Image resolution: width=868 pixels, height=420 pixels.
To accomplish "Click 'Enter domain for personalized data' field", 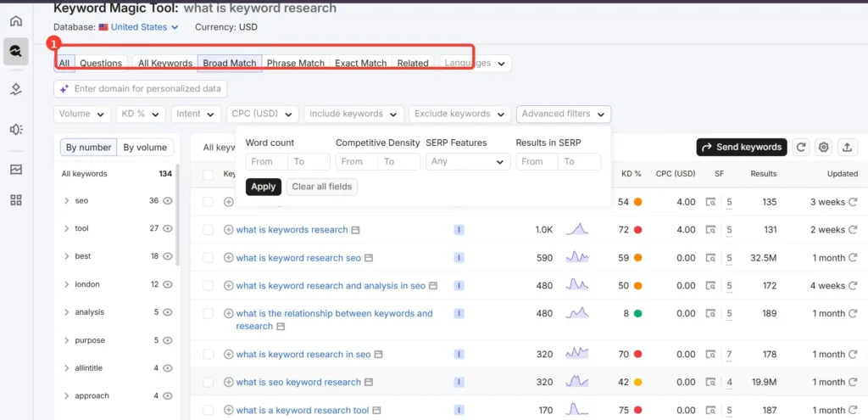I will click(x=141, y=88).
